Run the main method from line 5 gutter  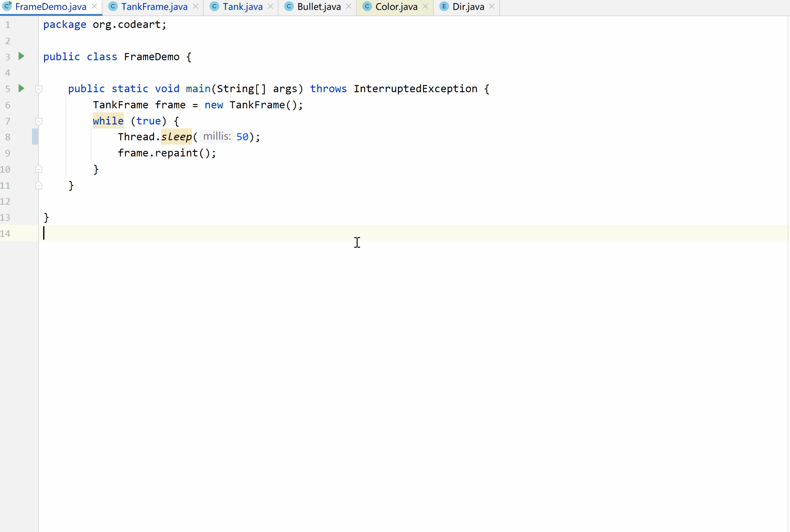pos(21,88)
